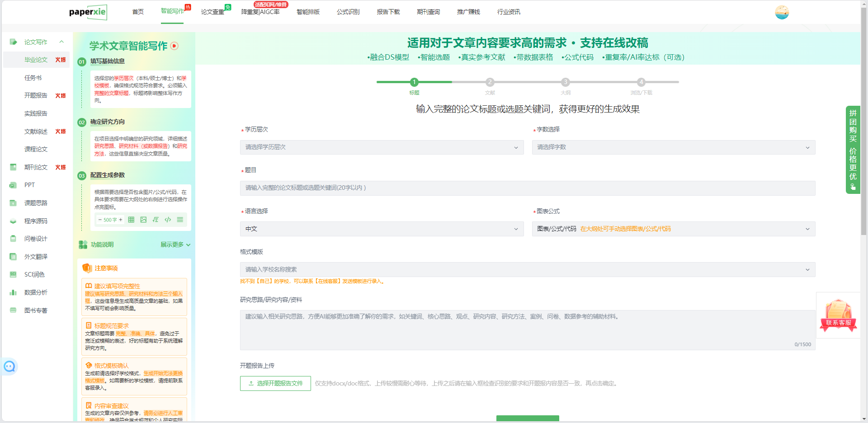Click the video play icon beside 学术文章智能写作

(x=175, y=46)
